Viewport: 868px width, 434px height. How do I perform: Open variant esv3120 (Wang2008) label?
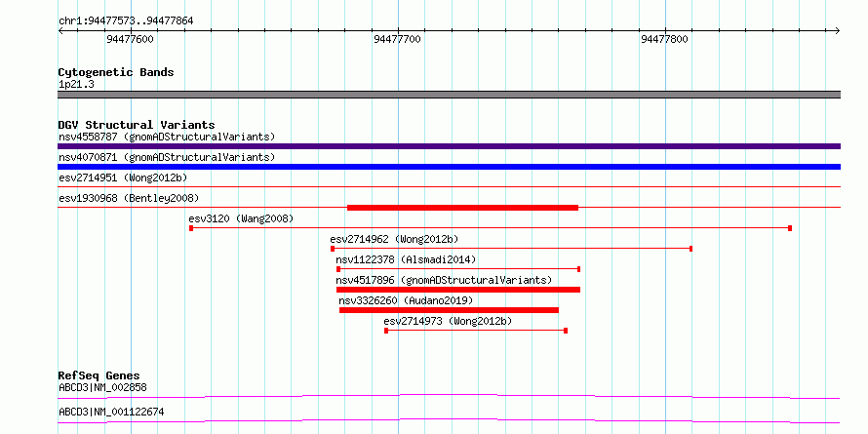tap(241, 218)
